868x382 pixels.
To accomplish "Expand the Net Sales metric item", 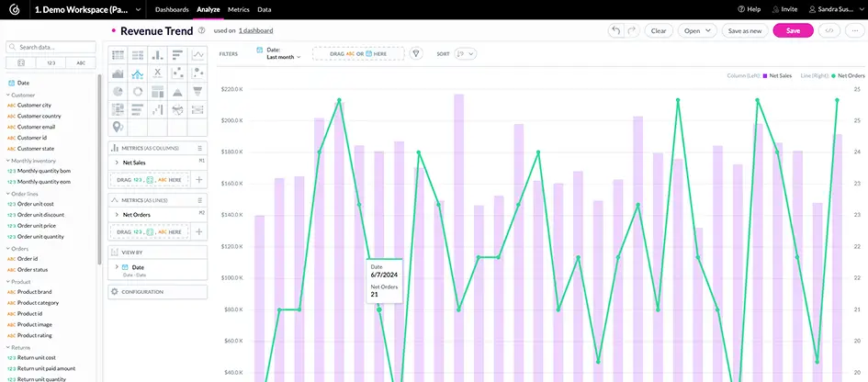I will (x=117, y=163).
